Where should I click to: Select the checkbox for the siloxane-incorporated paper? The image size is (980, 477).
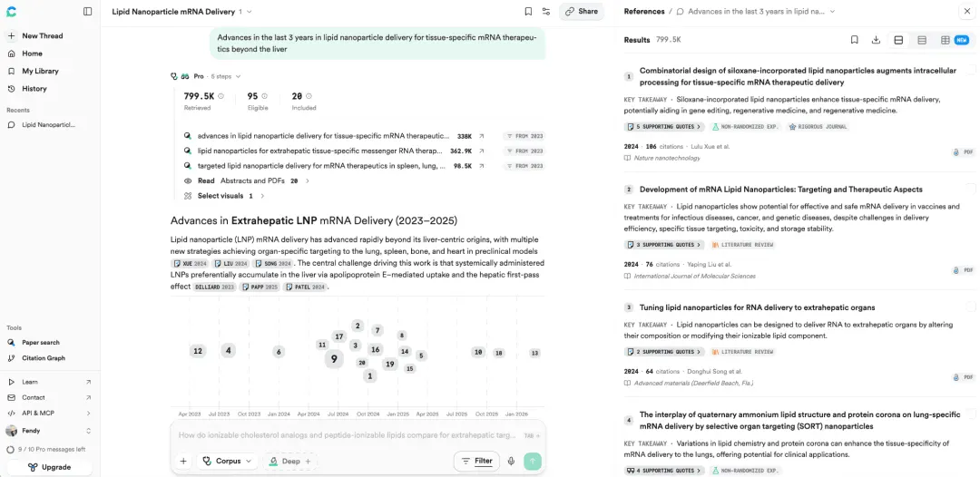click(971, 69)
